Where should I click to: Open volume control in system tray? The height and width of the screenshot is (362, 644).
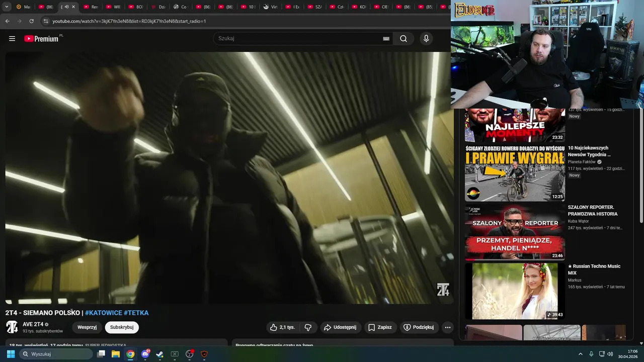[610, 354]
